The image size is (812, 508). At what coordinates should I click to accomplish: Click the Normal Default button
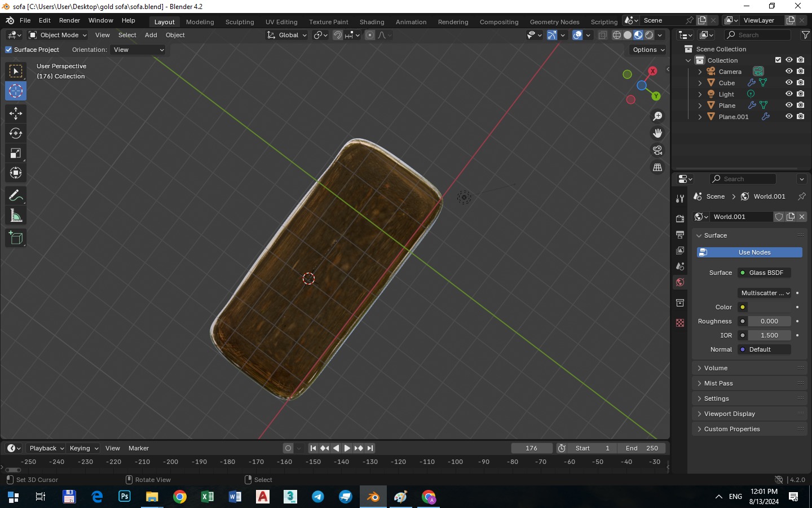pyautogui.click(x=765, y=349)
